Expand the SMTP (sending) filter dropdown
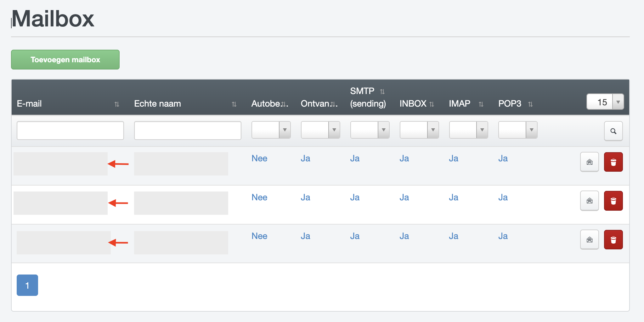644x322 pixels. point(370,130)
